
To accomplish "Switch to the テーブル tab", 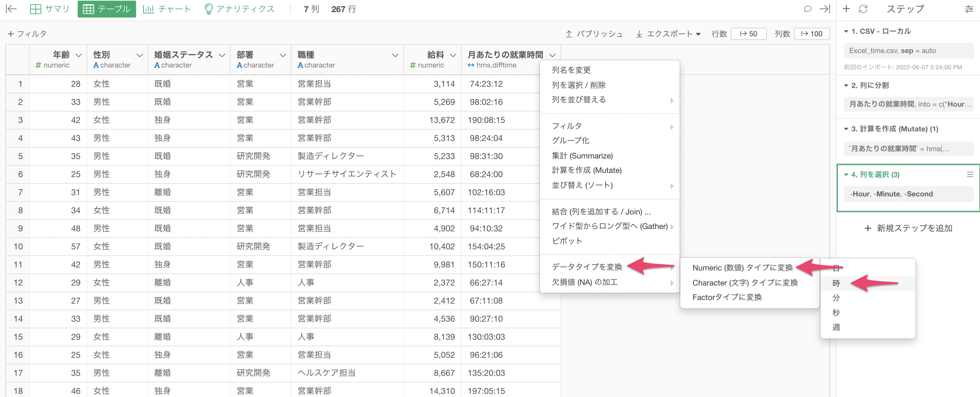I will (107, 9).
